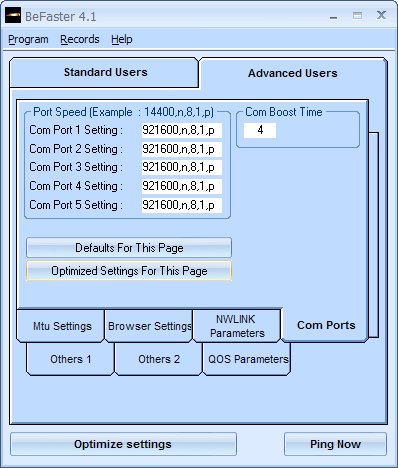Edit the Com Port 2 Setting field
This screenshot has width=398, height=468.
click(182, 149)
